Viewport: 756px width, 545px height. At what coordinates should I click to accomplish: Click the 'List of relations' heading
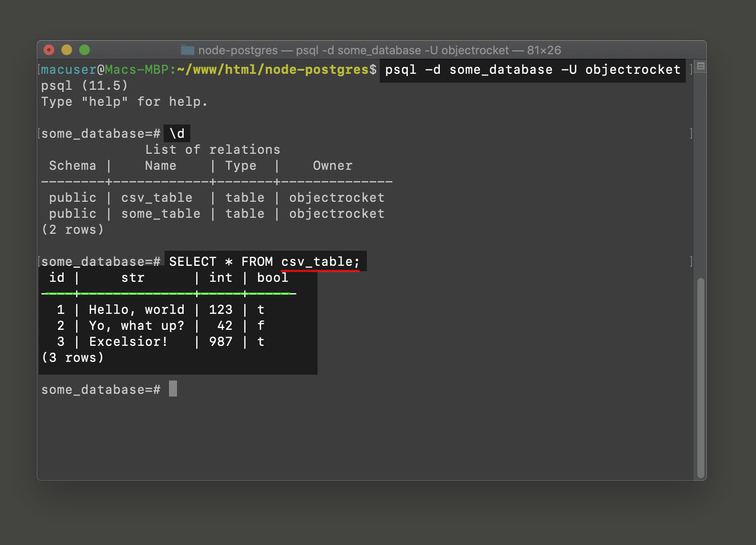tap(213, 150)
